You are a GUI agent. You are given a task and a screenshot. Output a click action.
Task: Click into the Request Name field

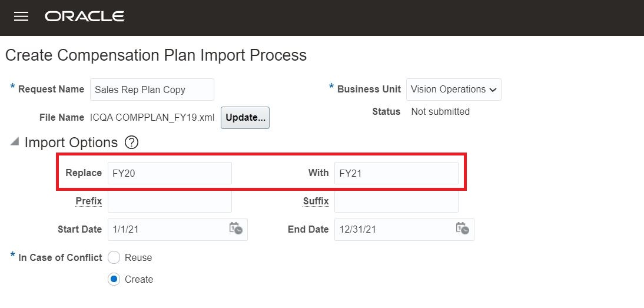tap(152, 90)
